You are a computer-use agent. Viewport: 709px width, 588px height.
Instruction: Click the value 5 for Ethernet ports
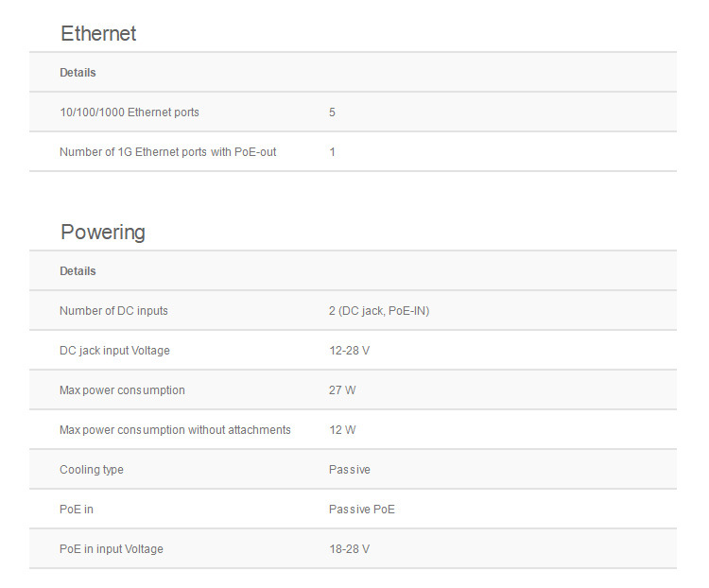click(x=333, y=112)
